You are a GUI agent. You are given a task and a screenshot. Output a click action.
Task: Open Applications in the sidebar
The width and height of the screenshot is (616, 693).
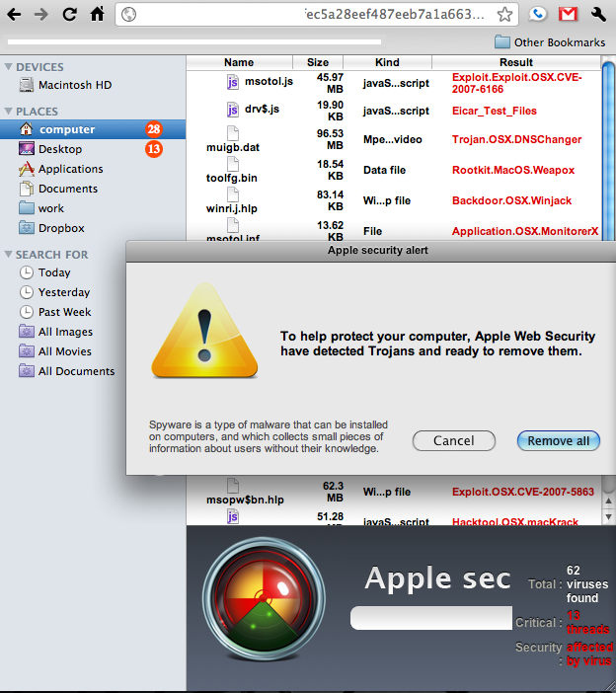tap(61, 169)
